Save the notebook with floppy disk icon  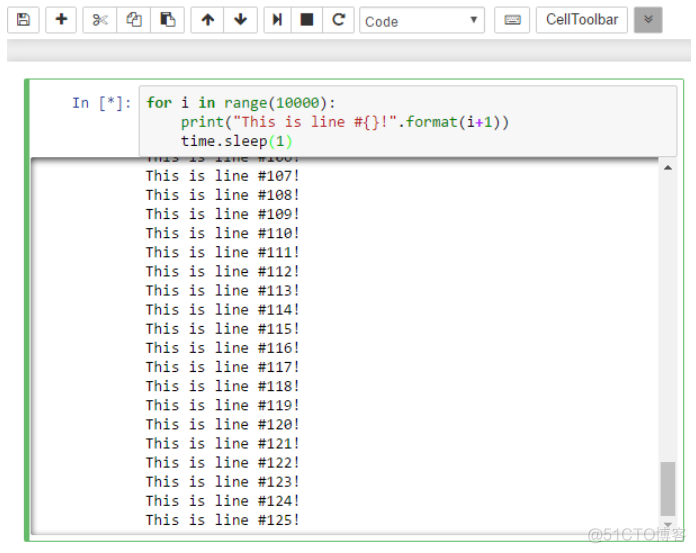tap(23, 20)
